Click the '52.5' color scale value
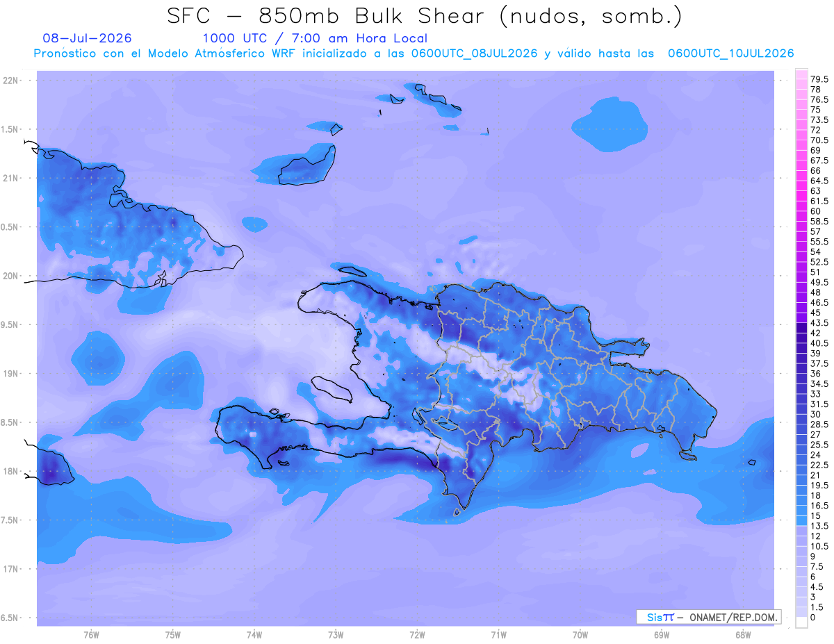Screen dimensions: 834x644 tap(819, 262)
